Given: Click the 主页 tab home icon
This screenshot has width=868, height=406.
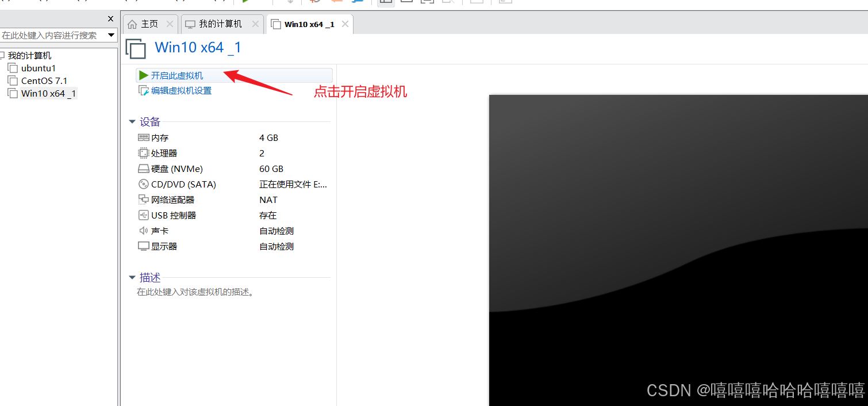Looking at the screenshot, I should tap(132, 24).
